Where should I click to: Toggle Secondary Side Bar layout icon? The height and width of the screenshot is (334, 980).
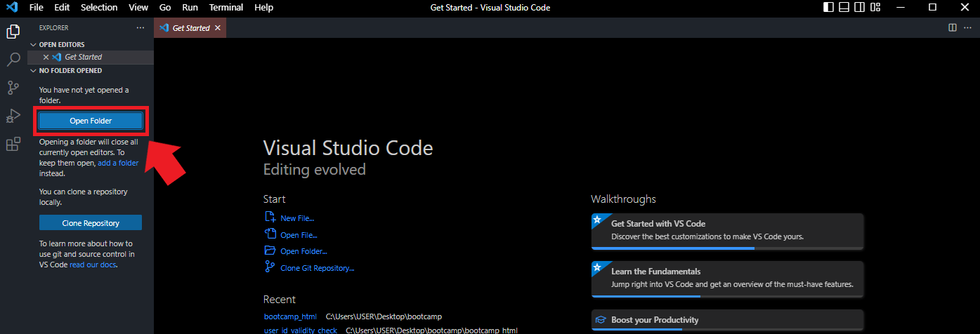click(859, 8)
